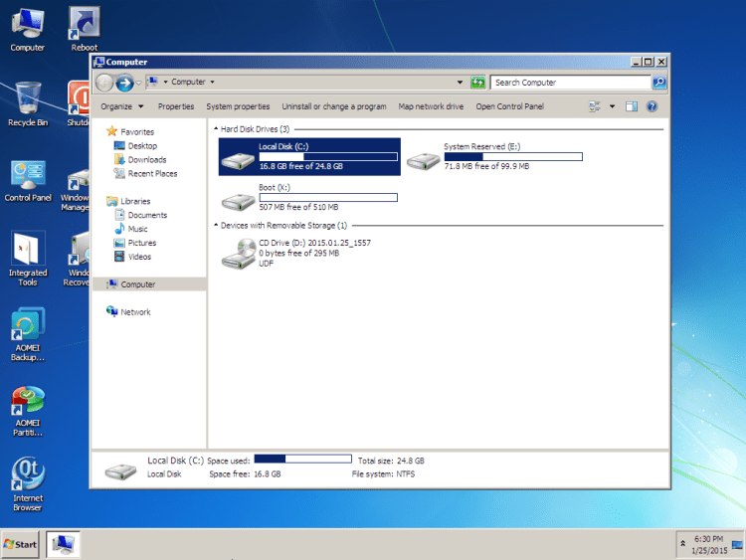746x560 pixels.
Task: Open the Integrated Tools desktop icon
Action: pos(28,259)
